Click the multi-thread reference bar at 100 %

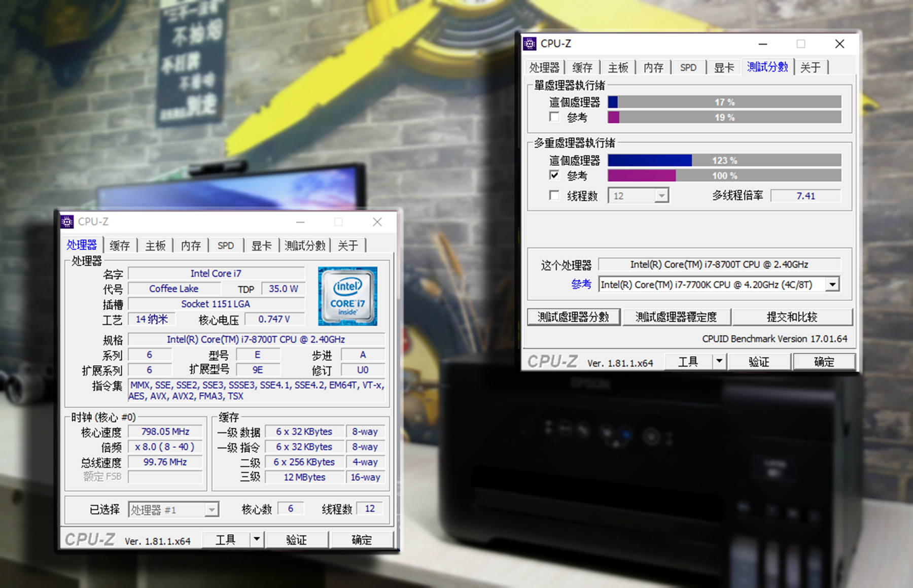[724, 176]
